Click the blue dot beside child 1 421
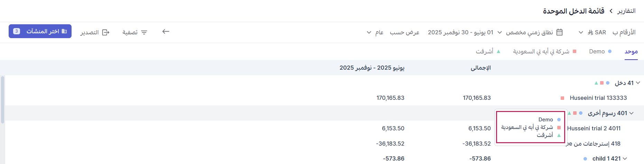Screen dimensions: 644x164 [x=585, y=159]
